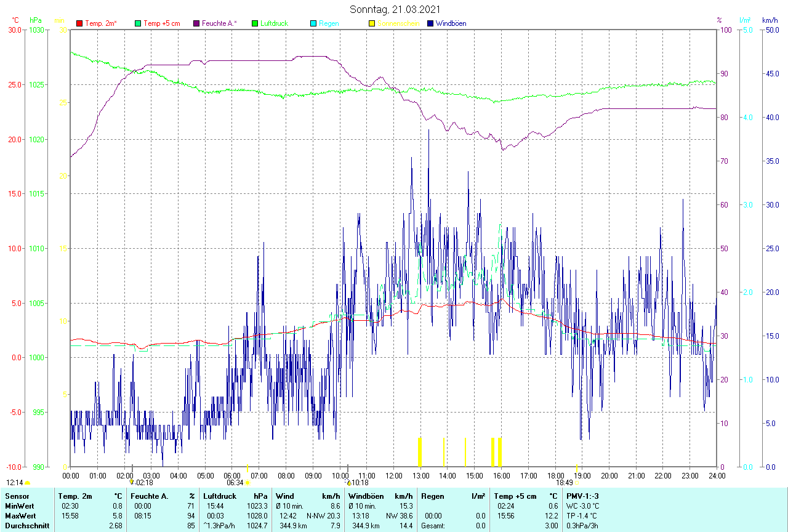
Task: Click the cyan l/m² axis unit label
Action: click(745, 20)
